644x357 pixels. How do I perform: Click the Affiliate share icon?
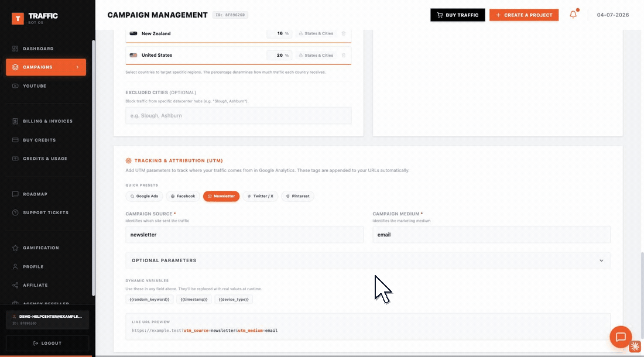pyautogui.click(x=15, y=285)
